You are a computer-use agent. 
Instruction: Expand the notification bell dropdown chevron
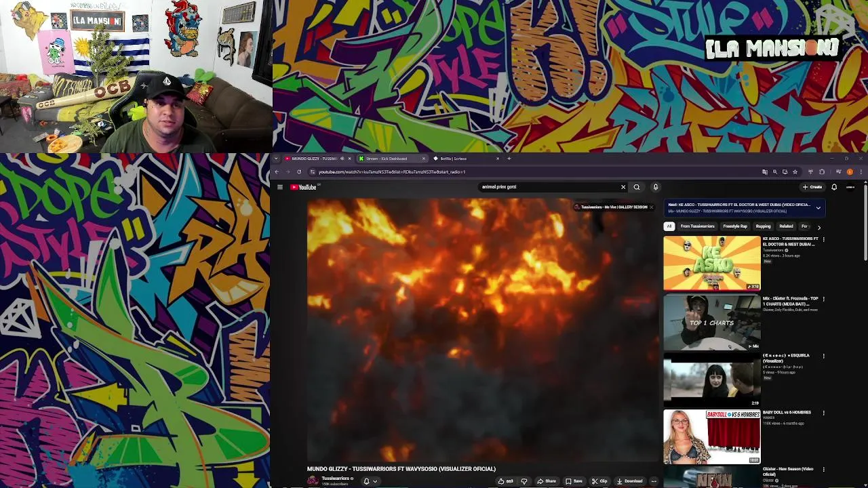point(374,481)
